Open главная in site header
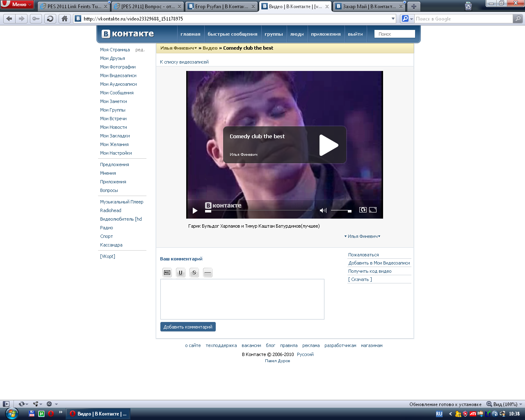This screenshot has height=420, width=525. 190,34
